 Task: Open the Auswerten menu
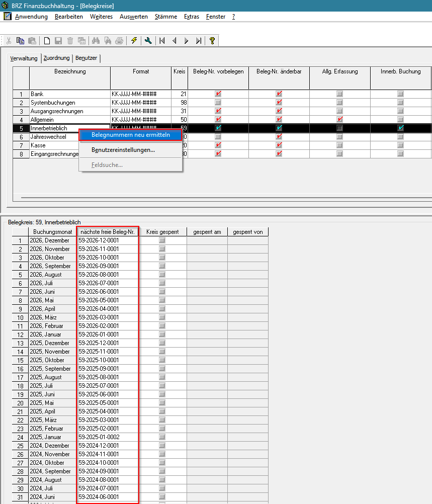coord(134,17)
